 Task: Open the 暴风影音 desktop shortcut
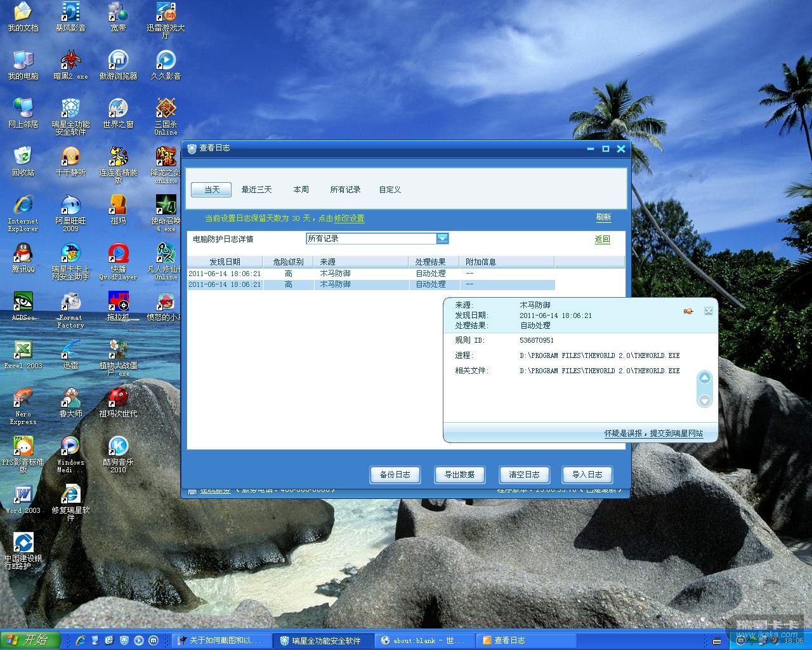tap(70, 17)
